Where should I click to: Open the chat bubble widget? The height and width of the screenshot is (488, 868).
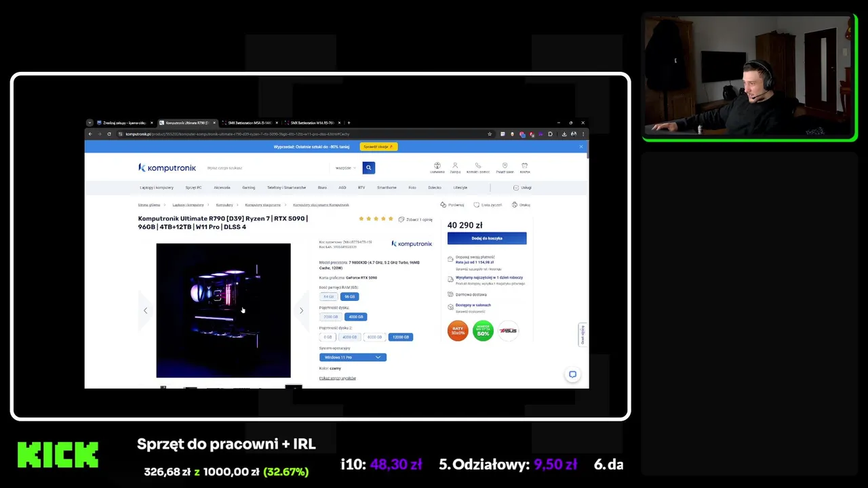pos(573,374)
